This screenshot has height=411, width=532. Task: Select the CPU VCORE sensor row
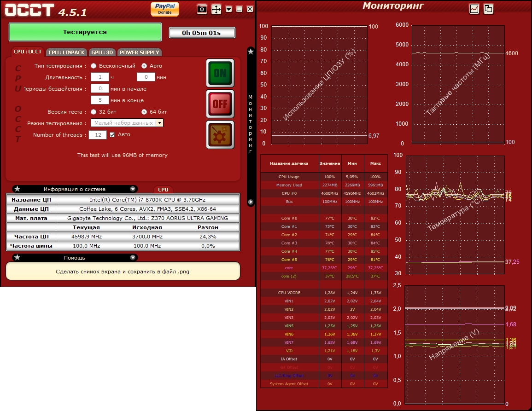[x=324, y=293]
